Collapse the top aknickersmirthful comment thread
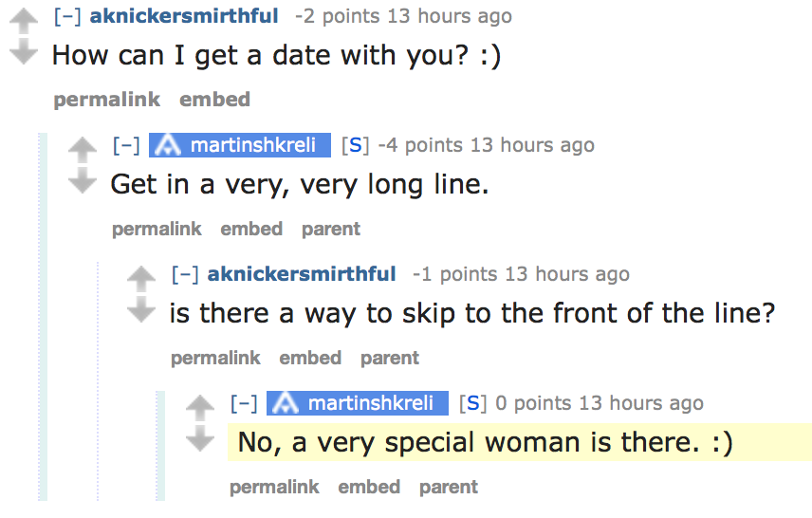This screenshot has height=518, width=812. [65, 16]
